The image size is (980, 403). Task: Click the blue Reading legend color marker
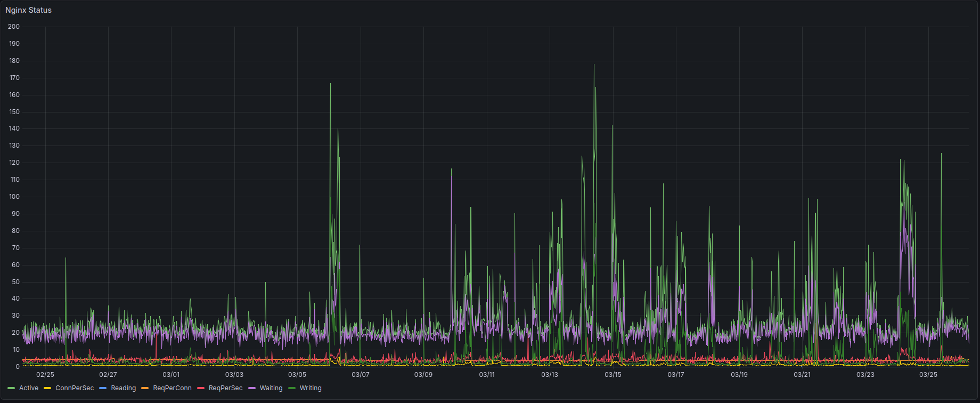pos(103,388)
